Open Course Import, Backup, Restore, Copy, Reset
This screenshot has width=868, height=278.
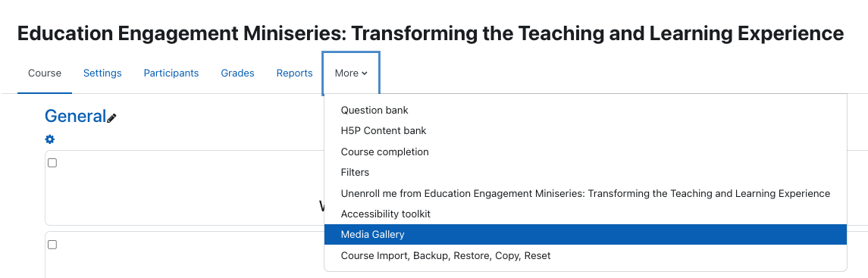586,255
